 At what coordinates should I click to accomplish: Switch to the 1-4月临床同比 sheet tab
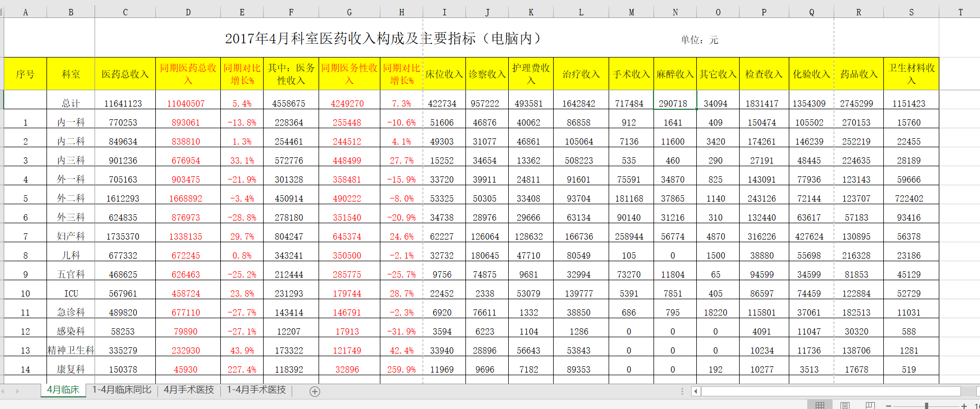122,390
